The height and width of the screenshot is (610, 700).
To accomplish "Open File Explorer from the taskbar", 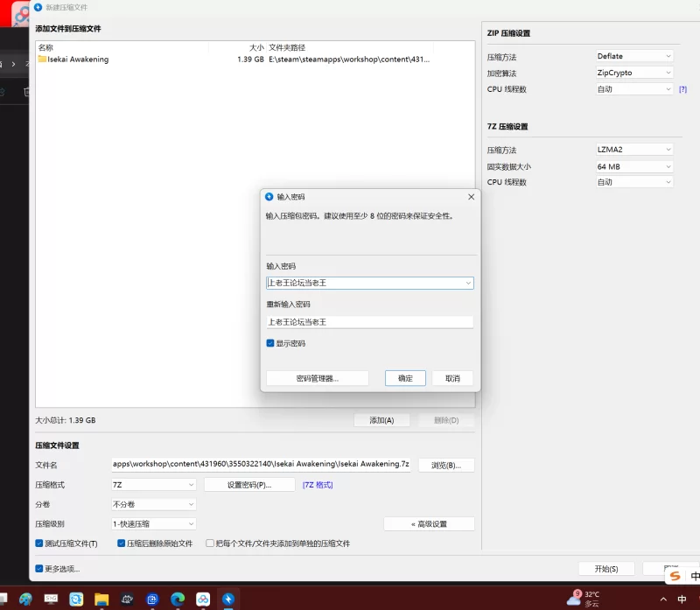I will point(101,599).
